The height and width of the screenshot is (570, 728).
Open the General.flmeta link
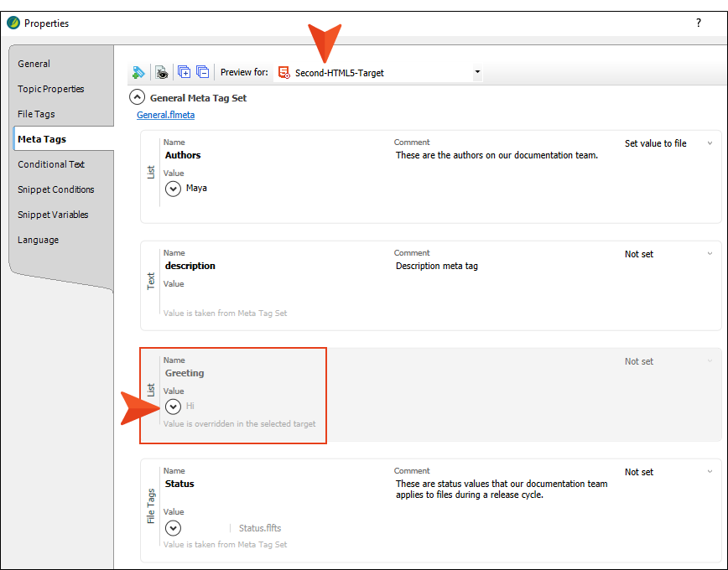click(x=166, y=115)
